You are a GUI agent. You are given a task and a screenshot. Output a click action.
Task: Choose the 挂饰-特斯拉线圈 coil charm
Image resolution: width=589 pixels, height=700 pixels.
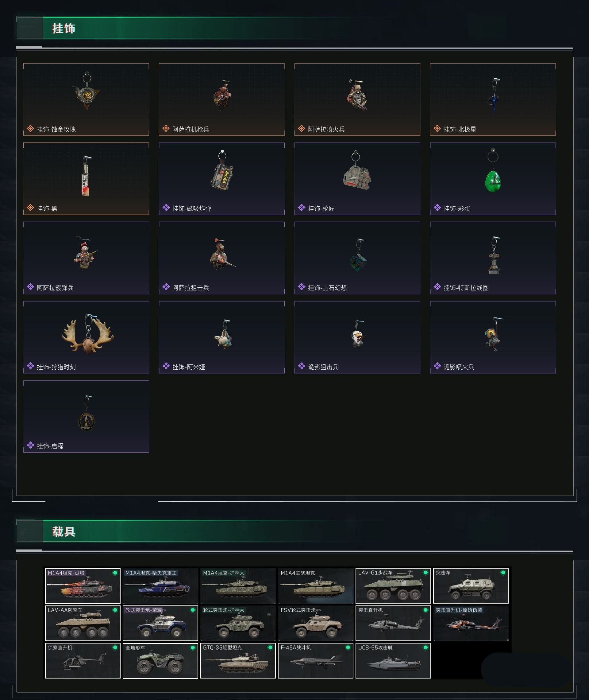pyautogui.click(x=494, y=255)
